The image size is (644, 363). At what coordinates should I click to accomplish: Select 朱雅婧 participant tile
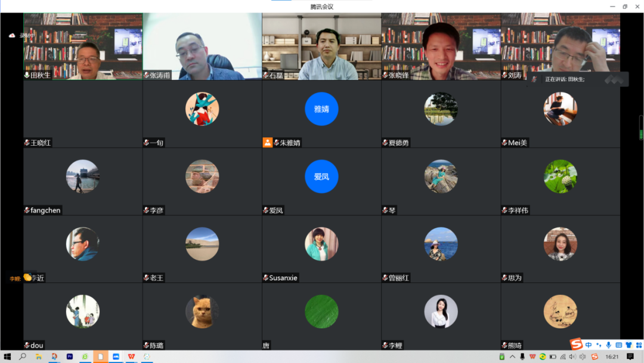pos(321,113)
